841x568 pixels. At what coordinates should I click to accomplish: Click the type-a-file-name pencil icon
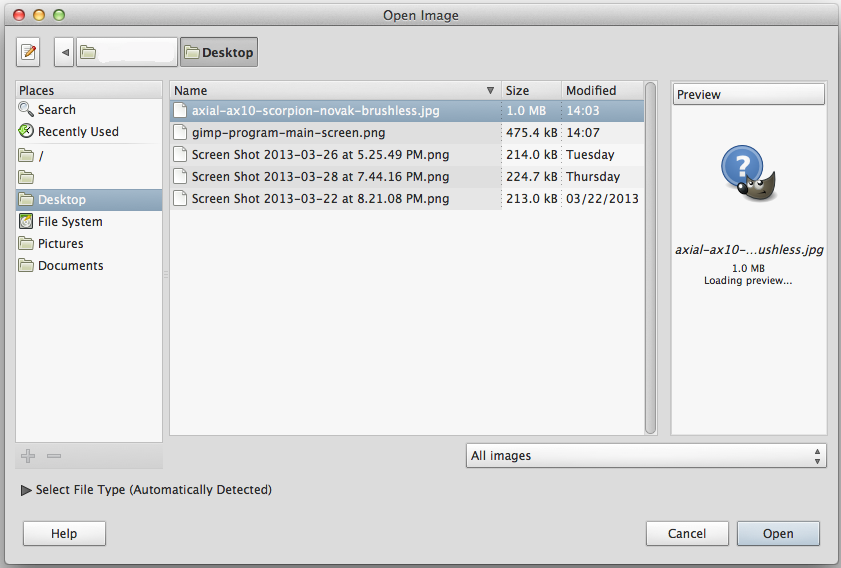[x=28, y=52]
